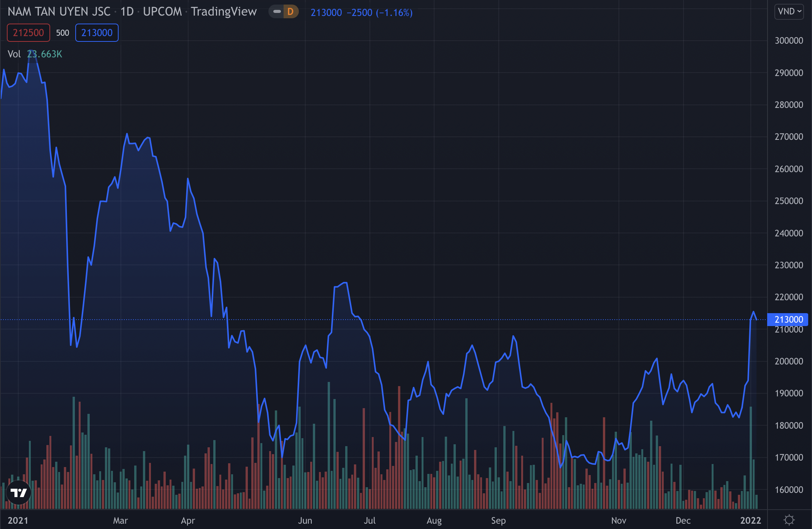
Task: Click the Sep label on the time axis
Action: pos(498,520)
